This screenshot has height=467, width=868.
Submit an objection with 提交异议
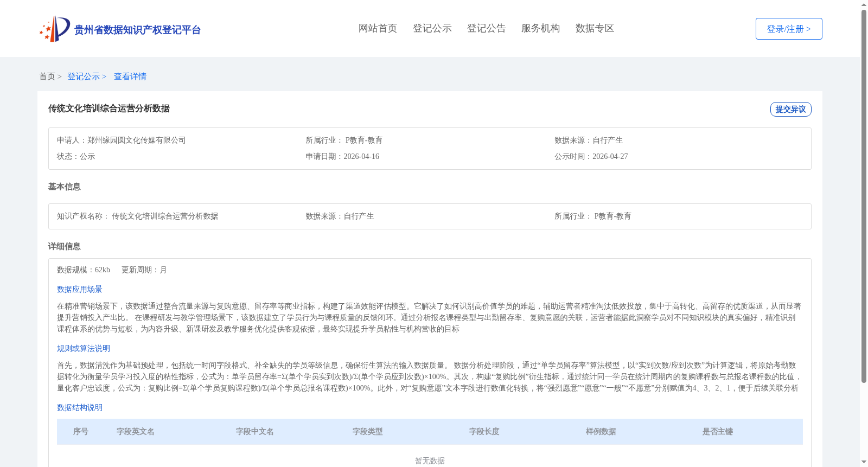pyautogui.click(x=790, y=109)
